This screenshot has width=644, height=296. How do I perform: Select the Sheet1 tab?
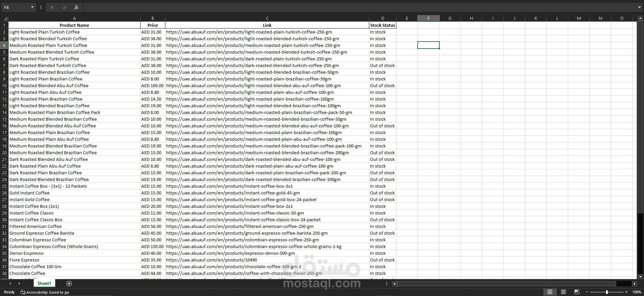(44, 284)
